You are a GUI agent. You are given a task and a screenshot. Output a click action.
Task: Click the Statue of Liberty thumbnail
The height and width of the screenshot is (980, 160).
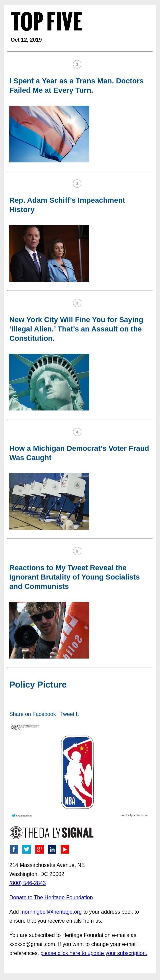[49, 382]
